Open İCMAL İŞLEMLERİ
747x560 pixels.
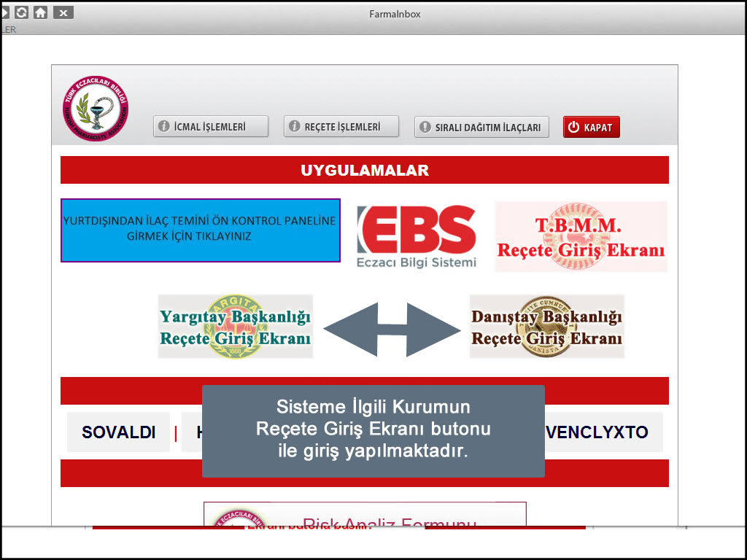pos(211,127)
